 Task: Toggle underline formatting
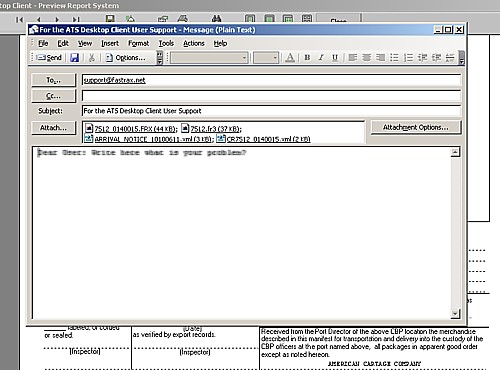point(335,58)
